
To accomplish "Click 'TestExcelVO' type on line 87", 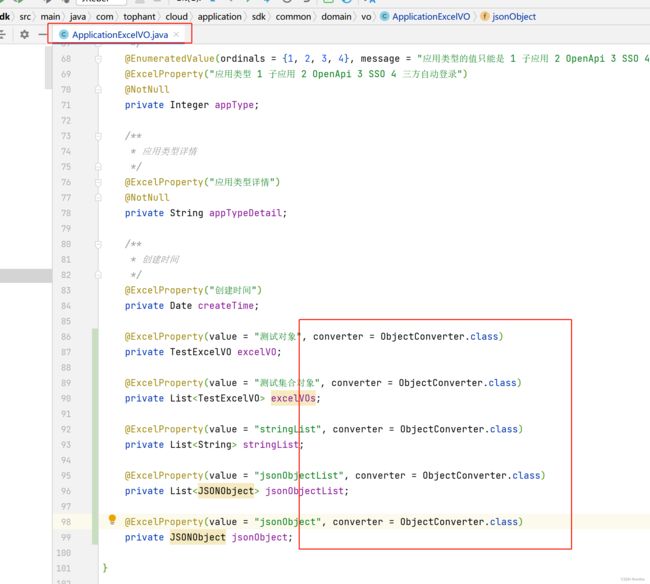I will (201, 352).
